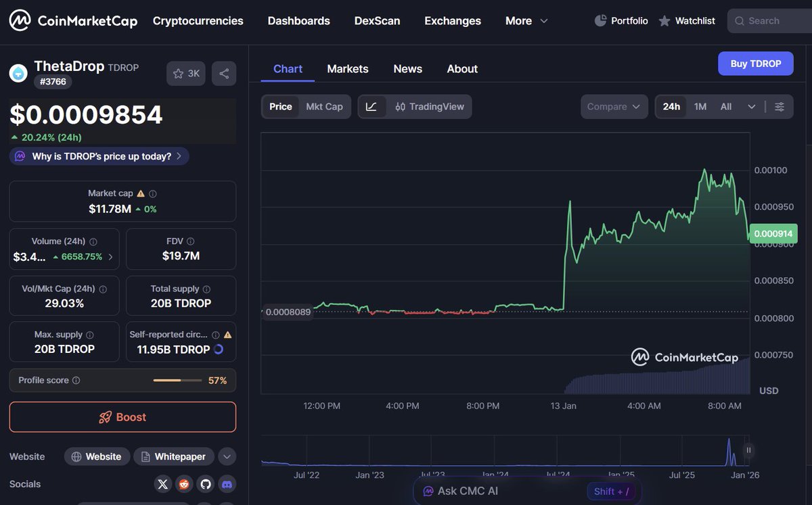The height and width of the screenshot is (505, 812).
Task: Expand more time range options chevron
Action: coord(752,107)
